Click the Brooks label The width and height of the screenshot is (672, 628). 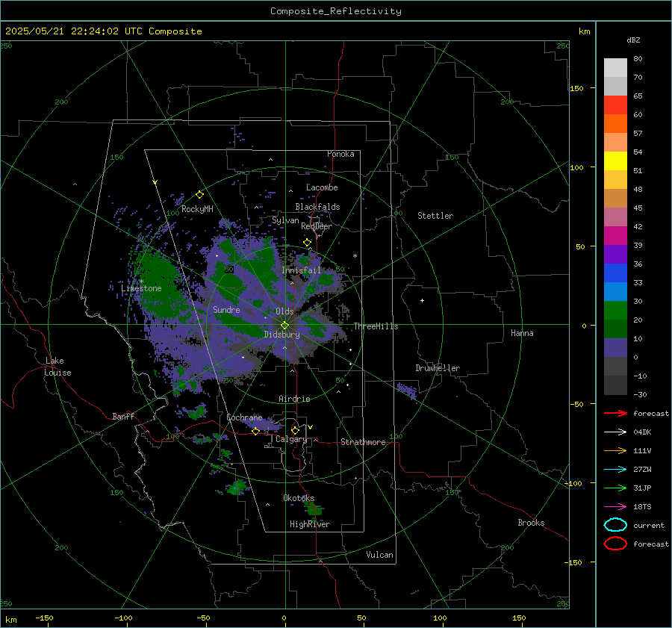[x=531, y=523]
